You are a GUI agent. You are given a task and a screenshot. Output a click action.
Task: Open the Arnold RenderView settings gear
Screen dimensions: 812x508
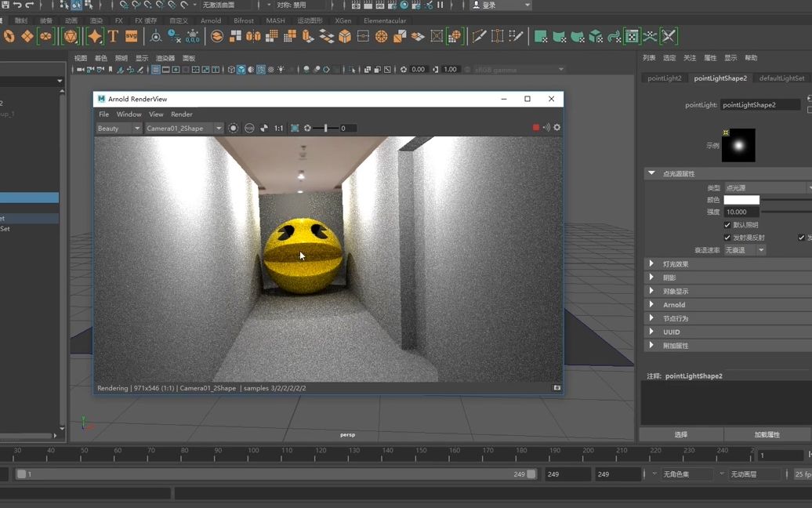click(557, 127)
